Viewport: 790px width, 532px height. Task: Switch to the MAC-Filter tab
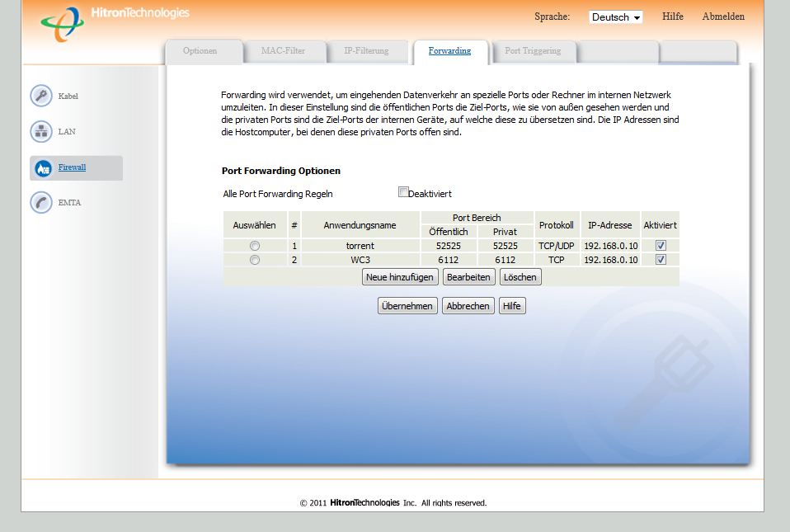click(x=283, y=51)
